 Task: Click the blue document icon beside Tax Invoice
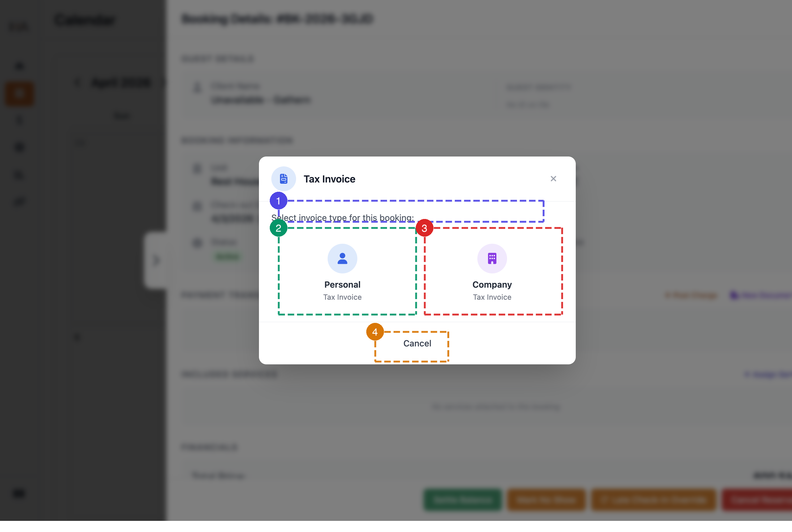pyautogui.click(x=283, y=179)
